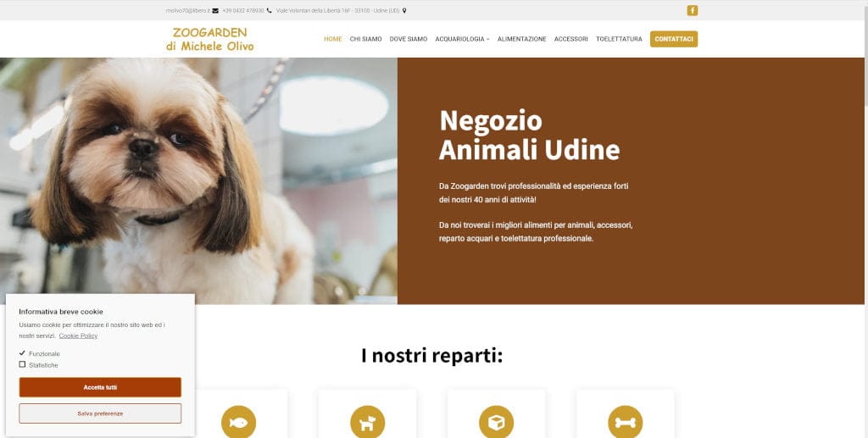The height and width of the screenshot is (438, 868).
Task: Open the Cookie Policy link
Action: pos(78,335)
